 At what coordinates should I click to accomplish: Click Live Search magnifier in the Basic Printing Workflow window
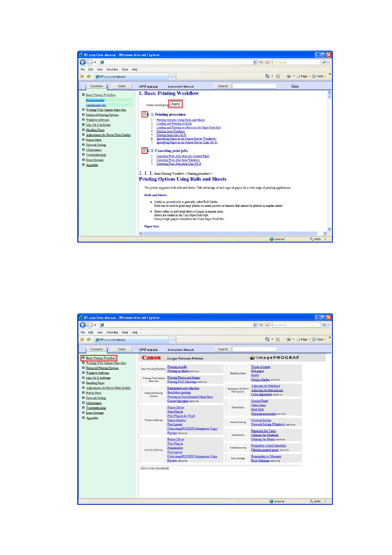click(324, 62)
